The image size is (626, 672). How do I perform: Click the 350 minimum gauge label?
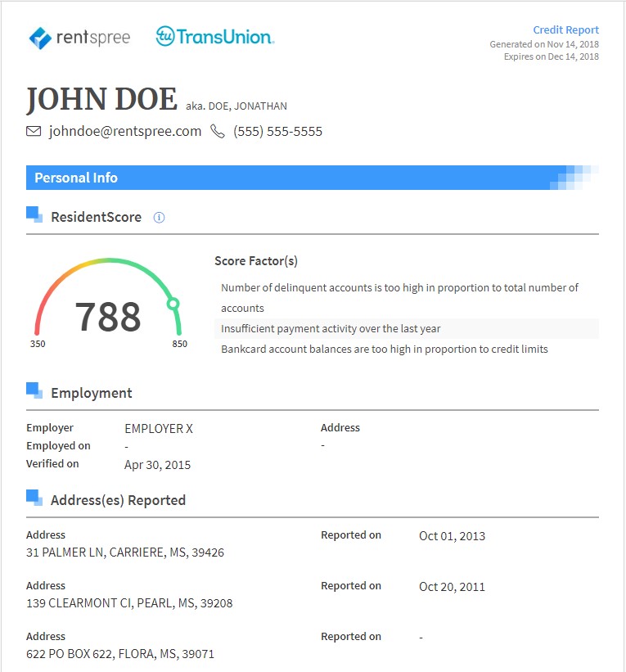(38, 344)
